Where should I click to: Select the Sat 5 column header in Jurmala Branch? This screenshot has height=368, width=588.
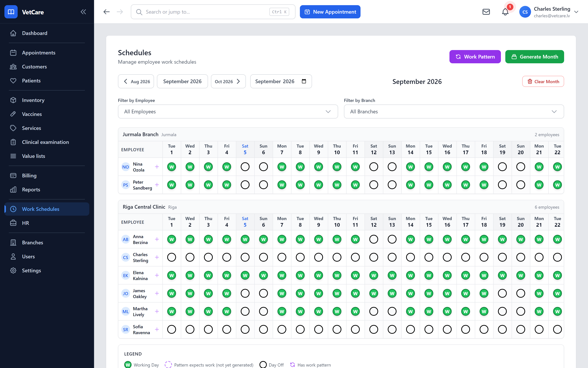(245, 149)
